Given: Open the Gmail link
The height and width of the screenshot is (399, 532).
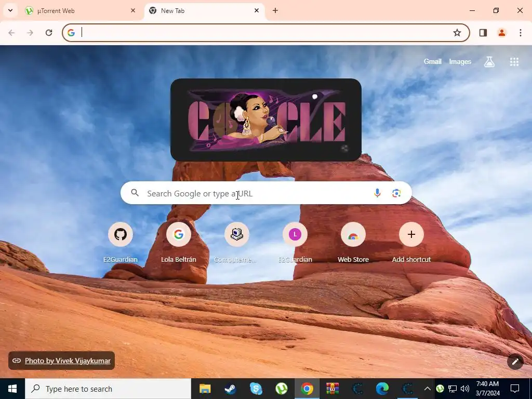Looking at the screenshot, I should [x=433, y=61].
